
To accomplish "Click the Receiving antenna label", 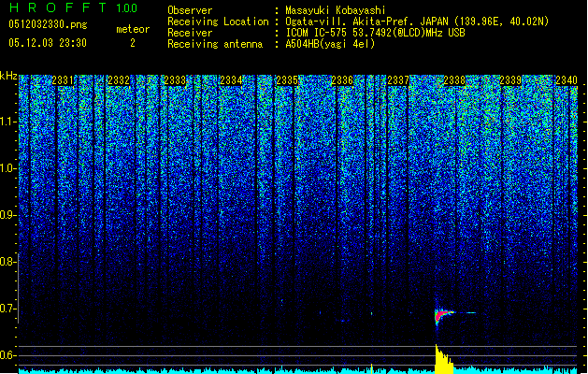I will (x=215, y=44).
